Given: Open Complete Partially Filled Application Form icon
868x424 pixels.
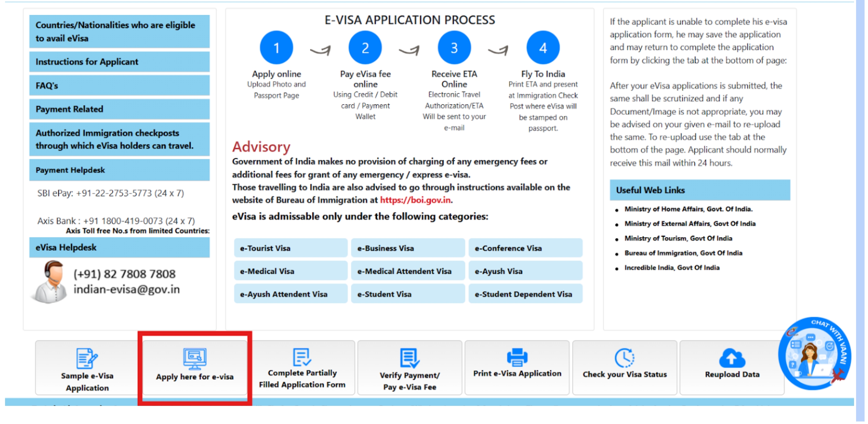Looking at the screenshot, I should (x=302, y=357).
